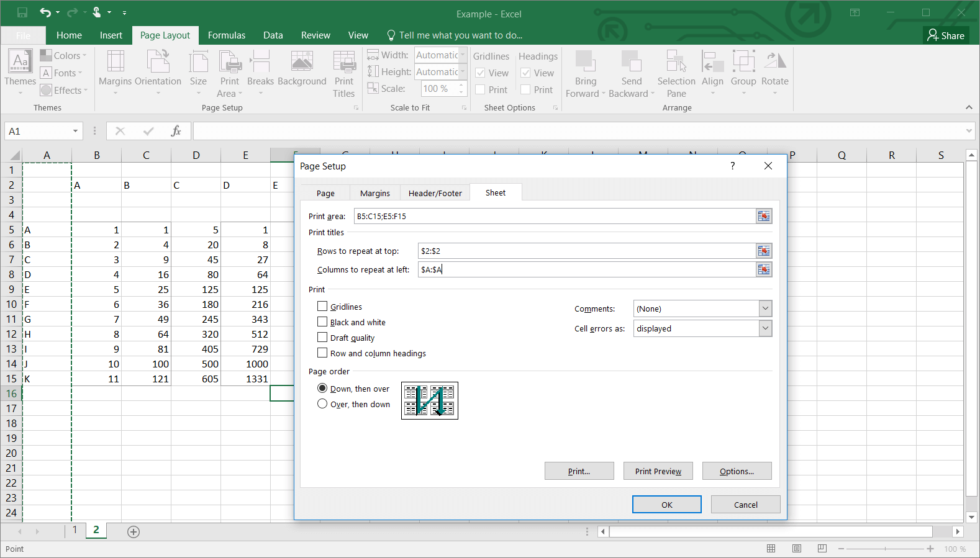Enable the Gridlines print checkbox
Image resolution: width=980 pixels, height=558 pixels.
[322, 306]
